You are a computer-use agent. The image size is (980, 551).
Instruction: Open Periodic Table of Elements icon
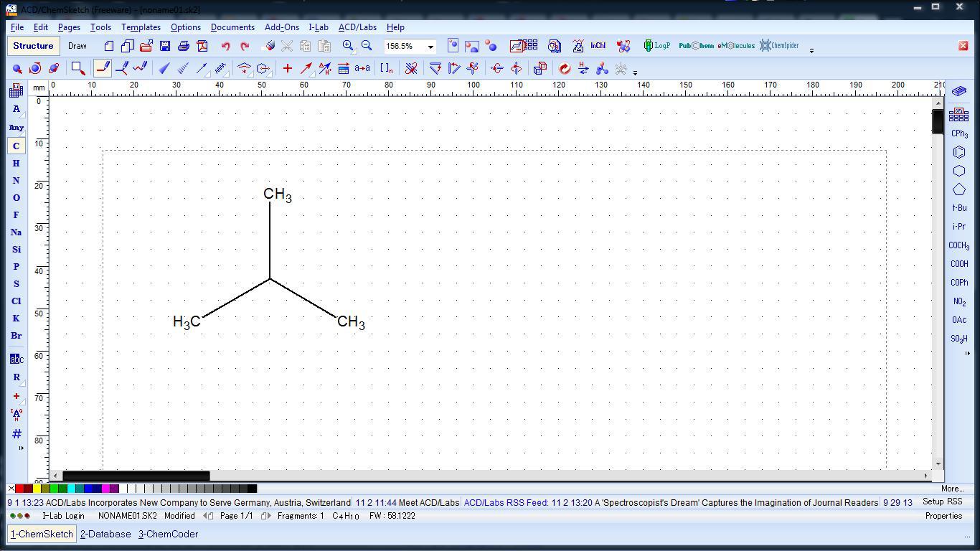click(x=17, y=90)
